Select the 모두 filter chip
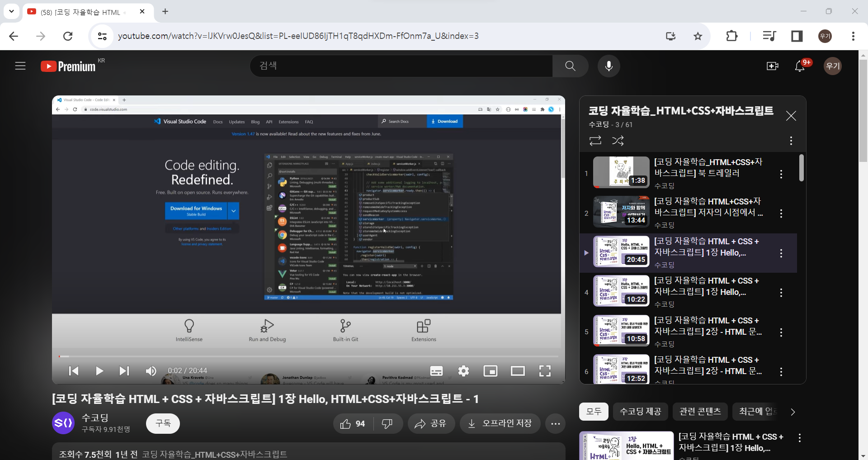Viewport: 868px width, 460px height. pyautogui.click(x=594, y=412)
